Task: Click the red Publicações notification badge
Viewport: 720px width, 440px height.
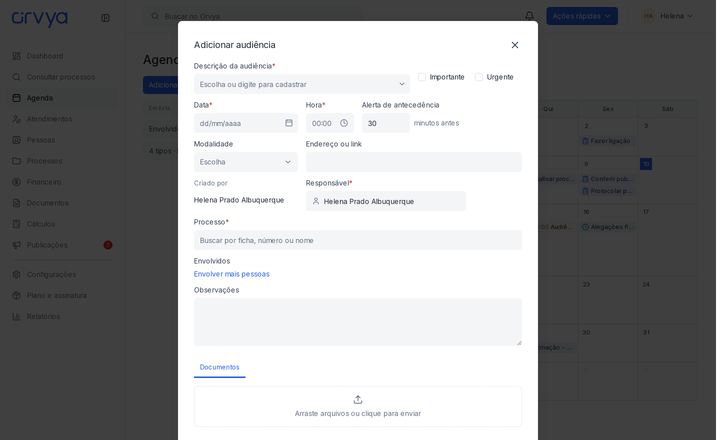Action: click(x=107, y=245)
